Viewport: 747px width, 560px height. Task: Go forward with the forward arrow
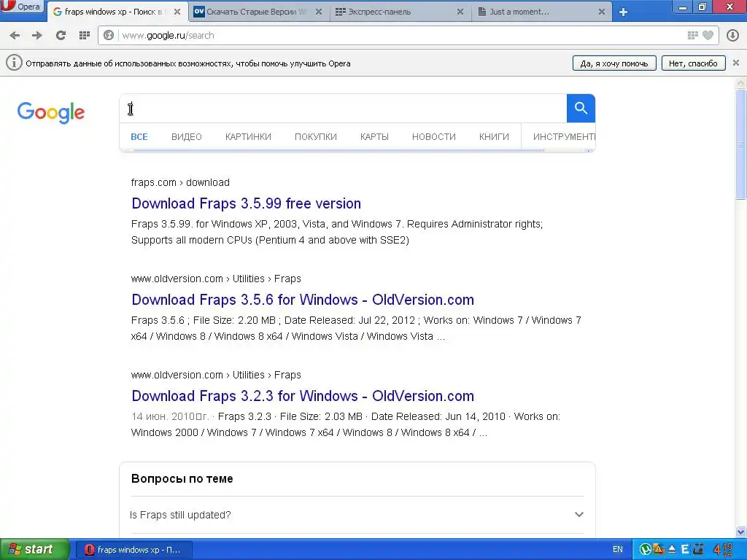(x=37, y=35)
